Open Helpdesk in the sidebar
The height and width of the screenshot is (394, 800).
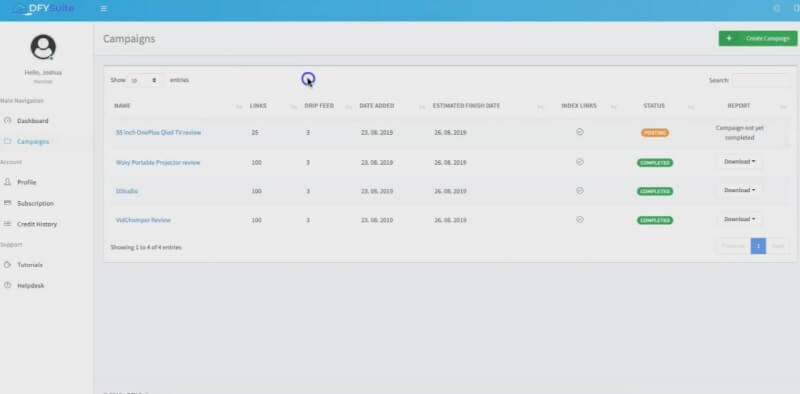coord(31,286)
